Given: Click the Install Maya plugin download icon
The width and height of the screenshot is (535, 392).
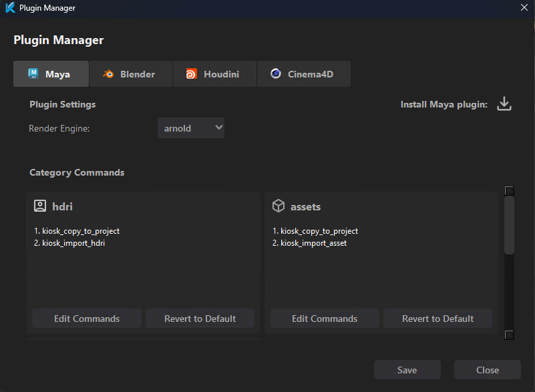Looking at the screenshot, I should [x=504, y=104].
